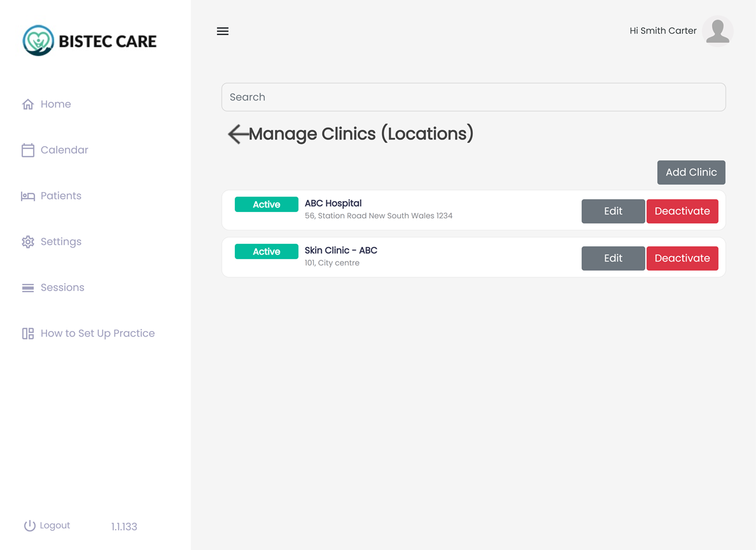Open Settings via the gear icon
The width and height of the screenshot is (756, 550).
[27, 241]
